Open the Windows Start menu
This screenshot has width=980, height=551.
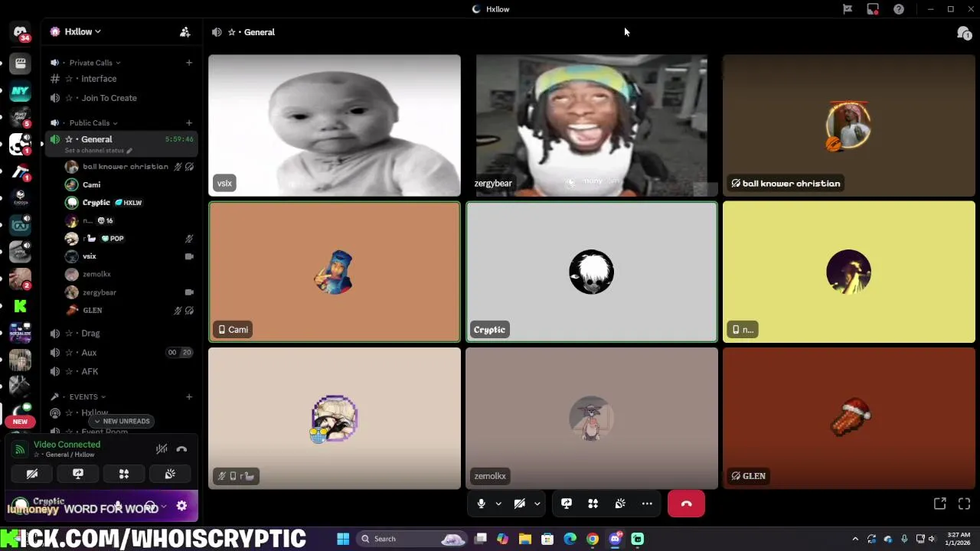click(343, 539)
